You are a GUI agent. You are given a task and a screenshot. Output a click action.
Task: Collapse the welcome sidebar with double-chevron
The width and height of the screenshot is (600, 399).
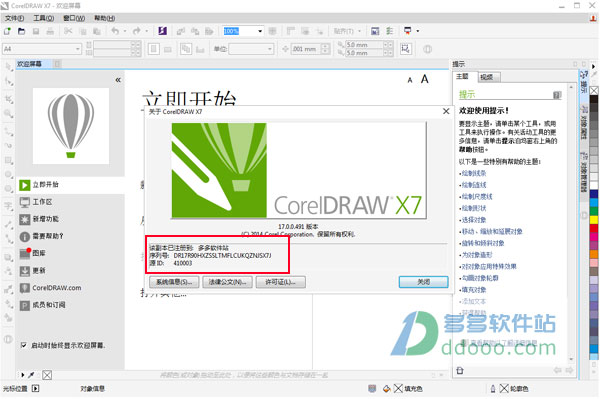[x=118, y=80]
